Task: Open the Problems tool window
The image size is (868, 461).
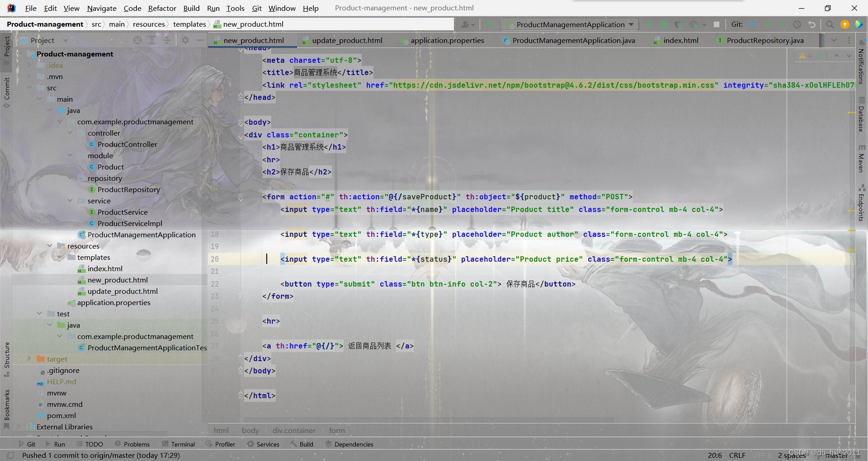Action: point(132,444)
